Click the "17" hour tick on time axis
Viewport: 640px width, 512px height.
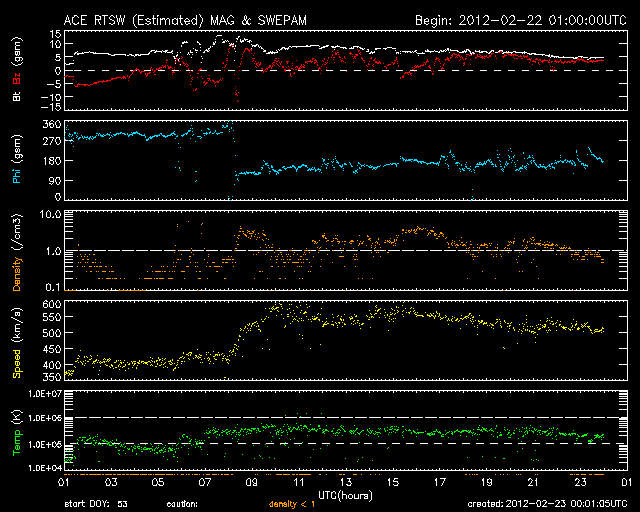tap(440, 483)
